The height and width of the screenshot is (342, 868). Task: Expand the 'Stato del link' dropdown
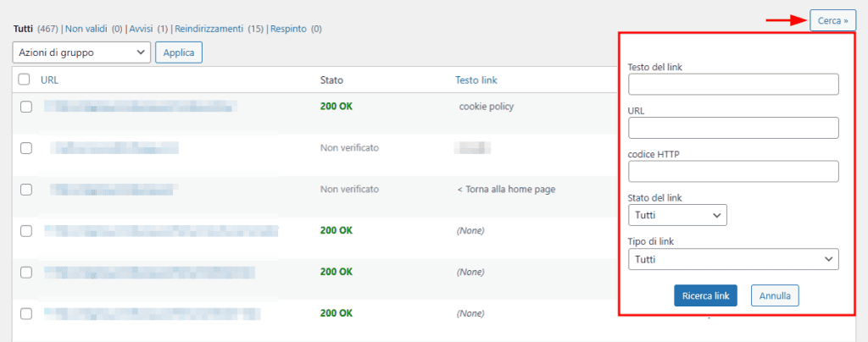click(677, 215)
